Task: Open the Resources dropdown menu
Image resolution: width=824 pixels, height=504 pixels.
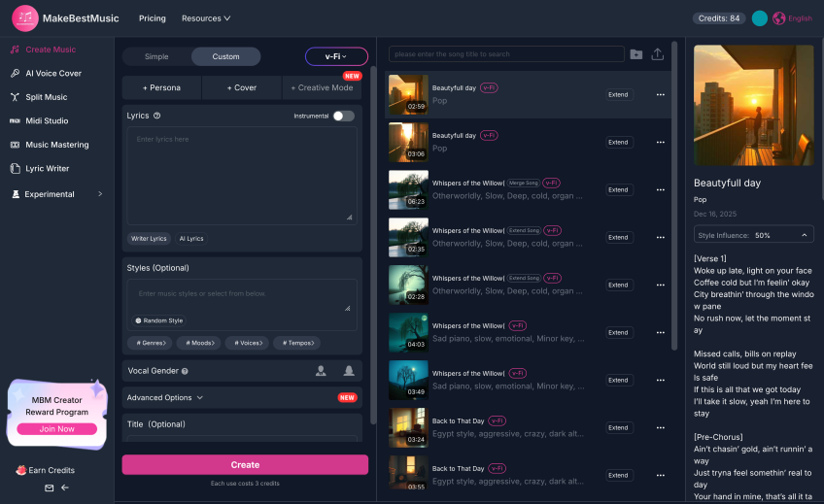Action: click(206, 18)
